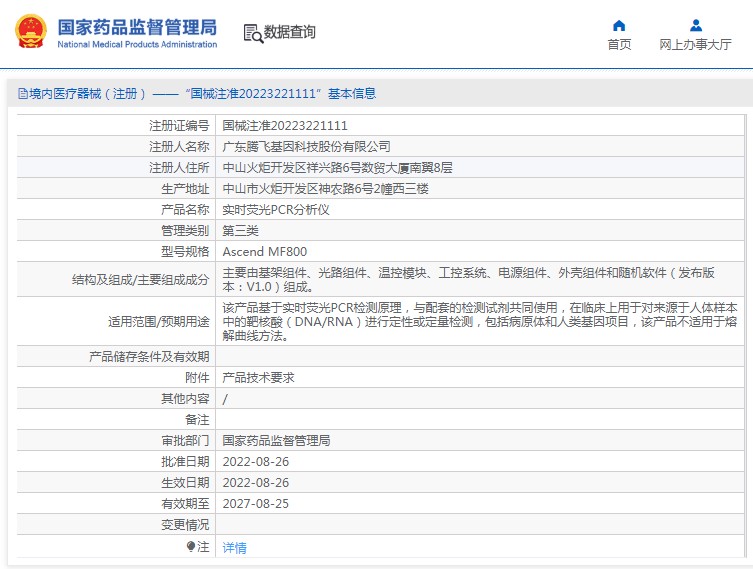The height and width of the screenshot is (569, 753).
Task: Open the 数据查询 search icon
Action: 253,33
